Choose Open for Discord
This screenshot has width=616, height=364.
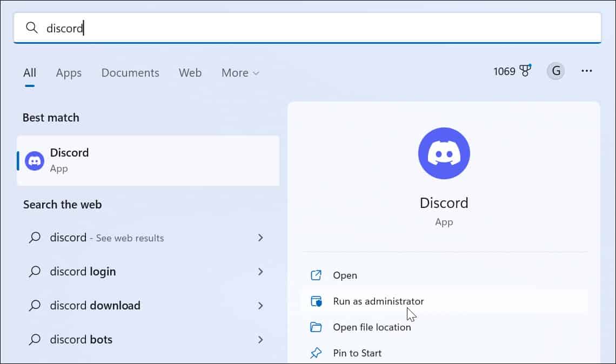click(x=445, y=275)
